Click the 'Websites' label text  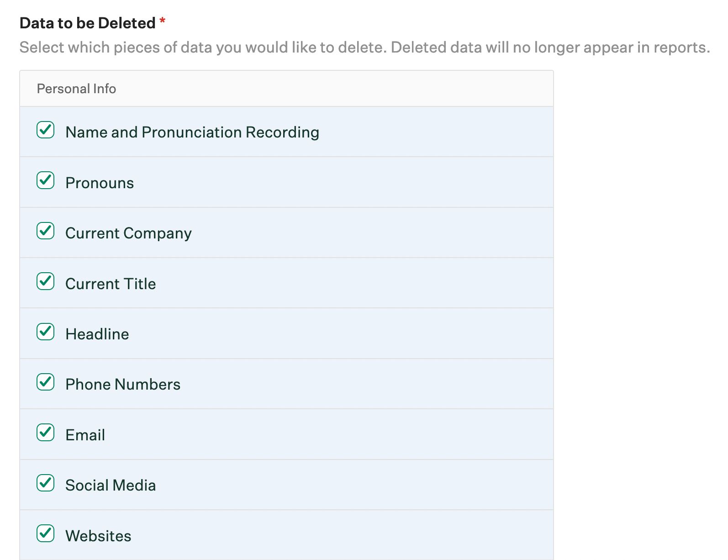pos(98,536)
